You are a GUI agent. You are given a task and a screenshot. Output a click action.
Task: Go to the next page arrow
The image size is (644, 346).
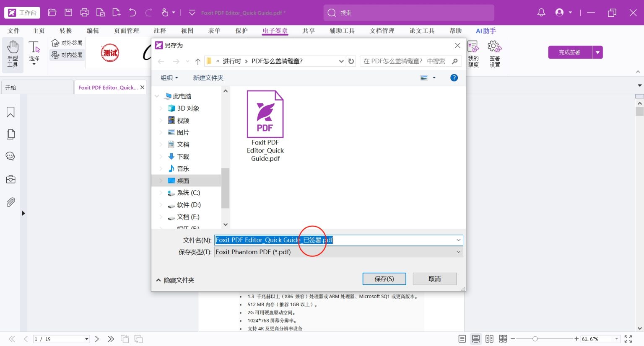click(97, 339)
